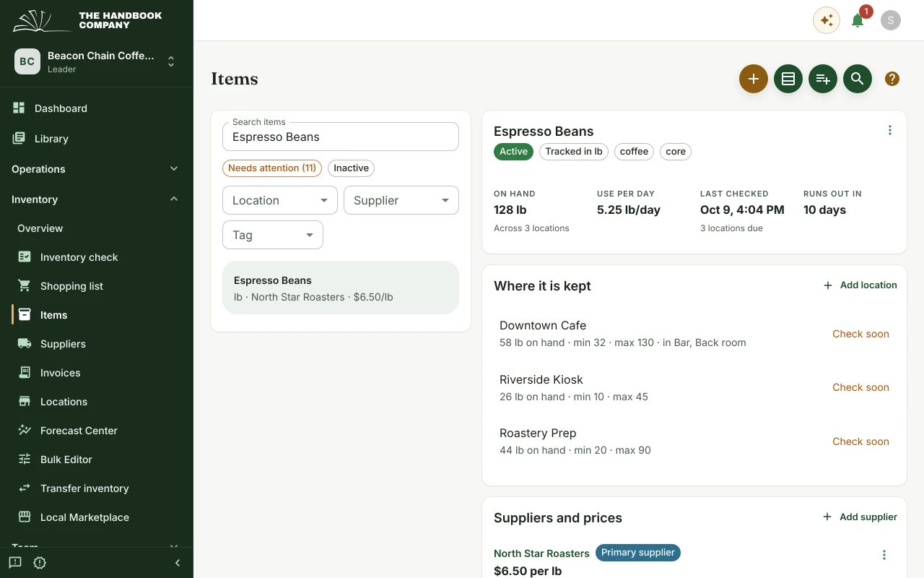Click Add location
This screenshot has width=924, height=578.
coord(860,285)
